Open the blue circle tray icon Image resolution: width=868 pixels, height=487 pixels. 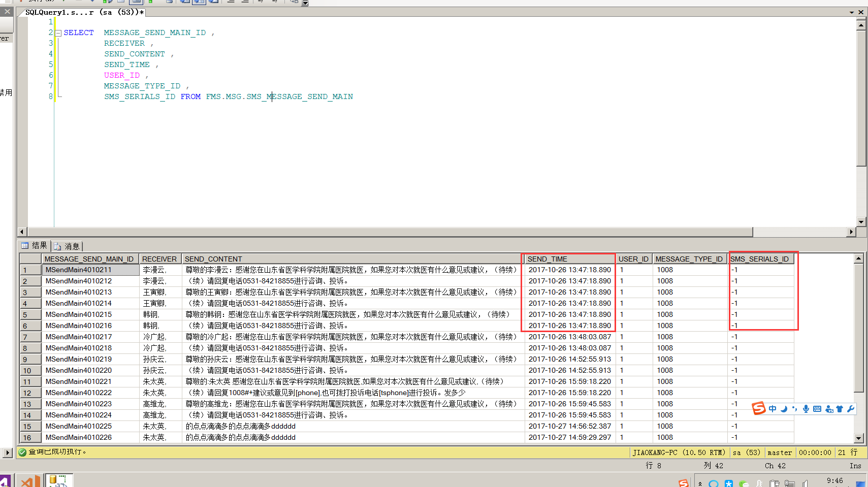(x=714, y=483)
